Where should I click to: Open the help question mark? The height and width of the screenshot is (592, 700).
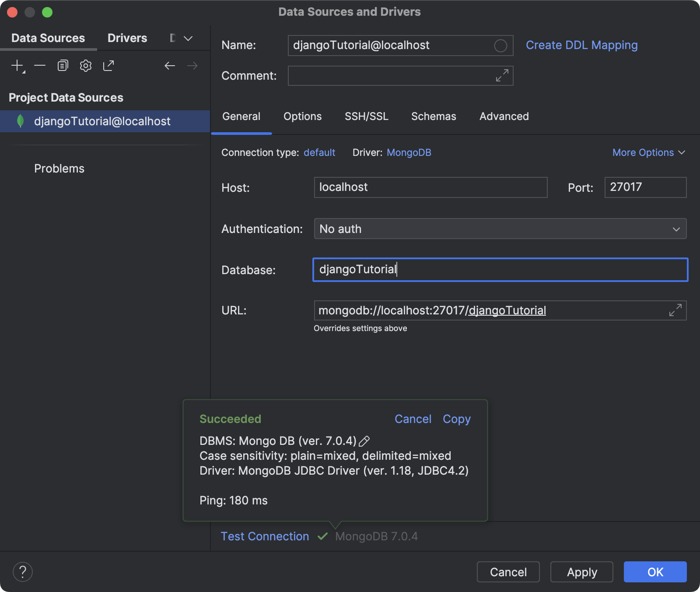23,572
